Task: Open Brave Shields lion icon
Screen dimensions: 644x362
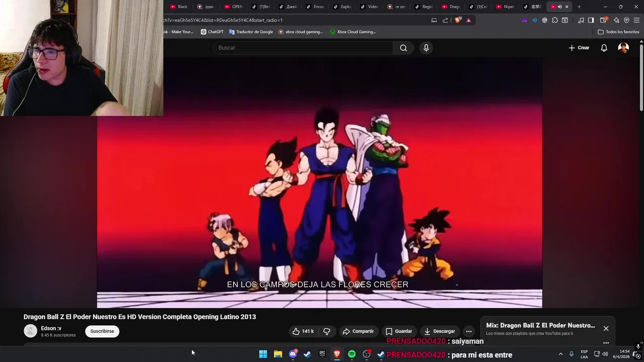Action: pyautogui.click(x=458, y=20)
